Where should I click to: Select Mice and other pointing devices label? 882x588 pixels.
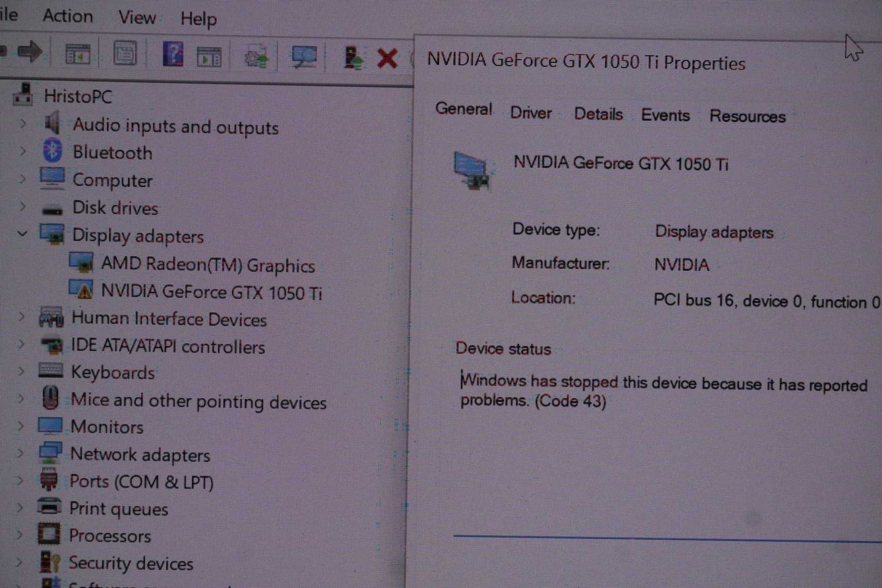[x=199, y=401]
